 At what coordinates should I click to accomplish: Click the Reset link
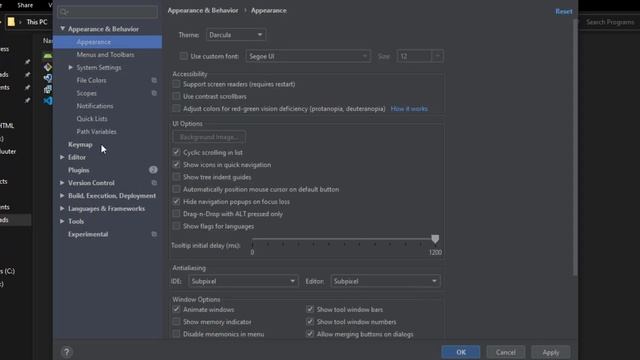coord(564,11)
